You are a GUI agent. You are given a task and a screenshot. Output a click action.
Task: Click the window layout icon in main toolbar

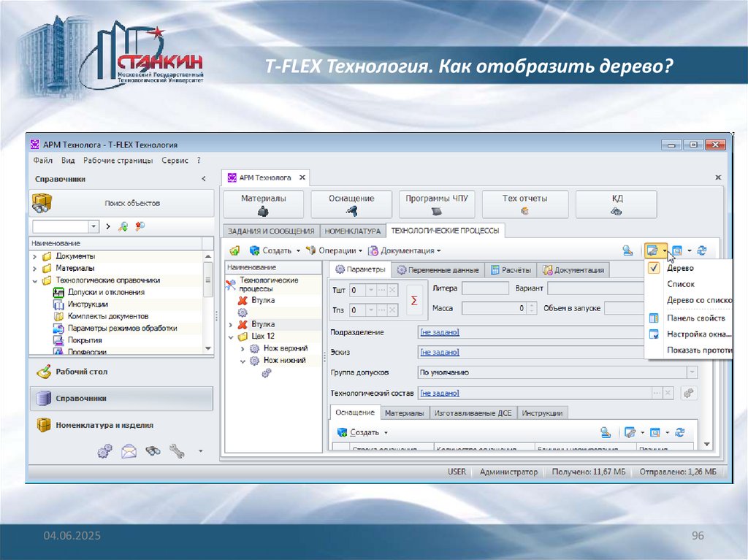[x=677, y=250]
